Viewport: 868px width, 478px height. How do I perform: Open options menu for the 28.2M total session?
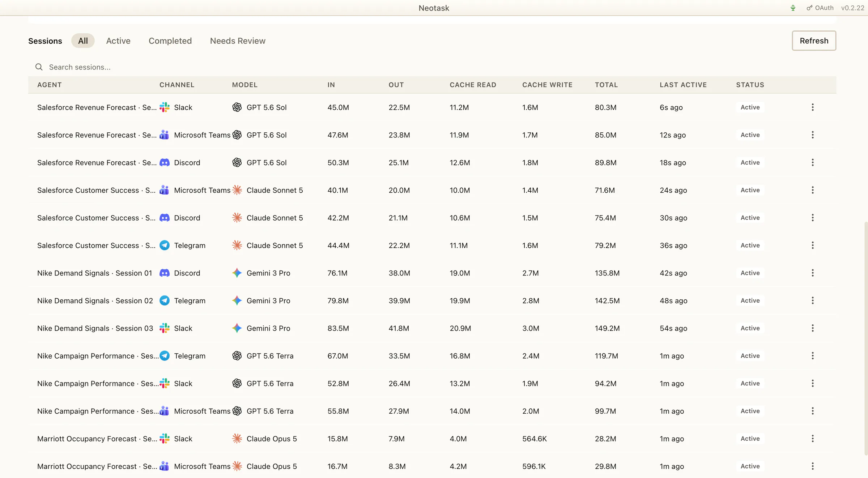pos(813,439)
